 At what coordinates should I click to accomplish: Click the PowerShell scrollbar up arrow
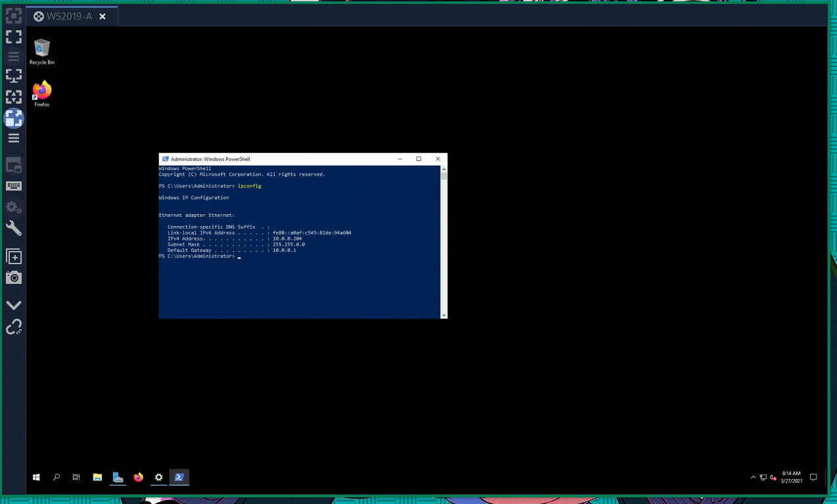444,169
